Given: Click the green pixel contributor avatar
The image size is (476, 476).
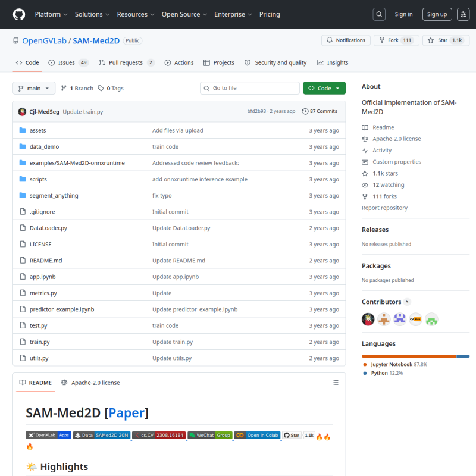Looking at the screenshot, I should tap(431, 320).
